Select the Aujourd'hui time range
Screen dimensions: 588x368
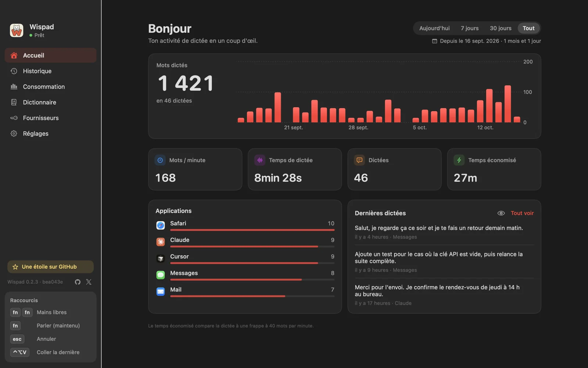click(434, 28)
